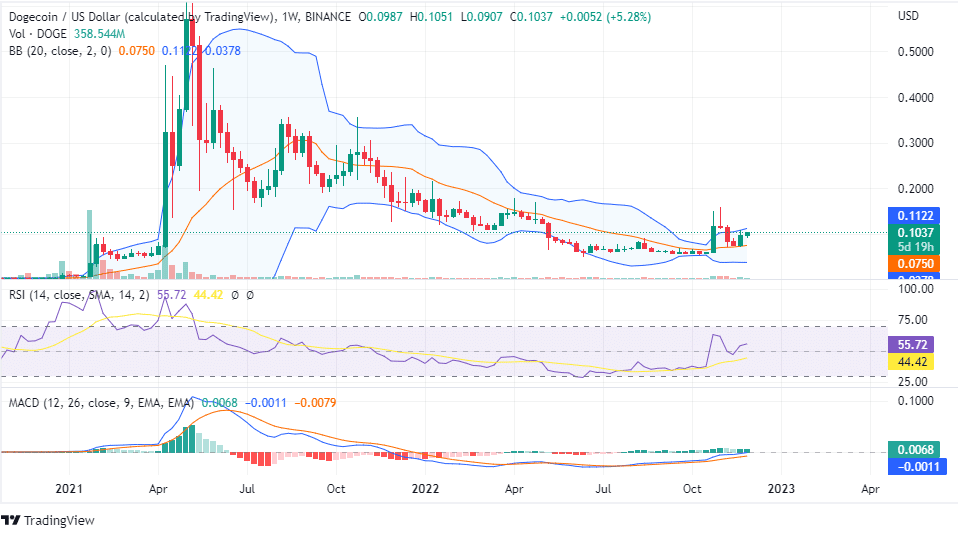
Task: Click the 2023 label on time axis
Action: point(781,489)
